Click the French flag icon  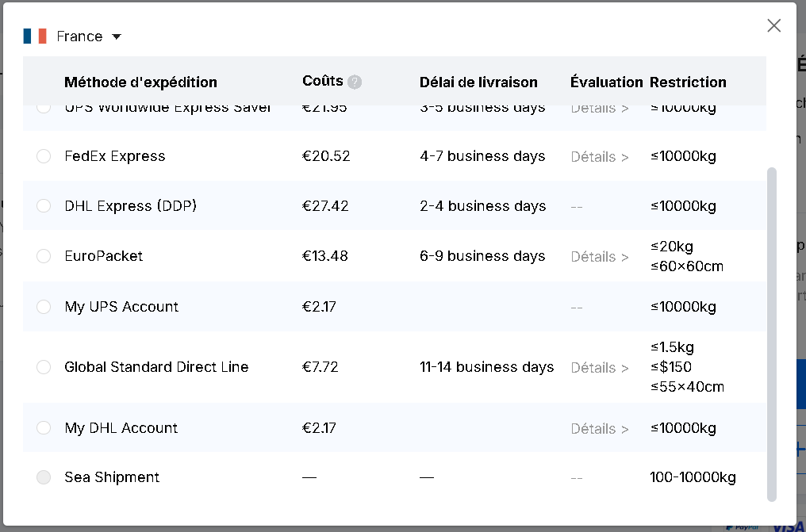tap(35, 36)
